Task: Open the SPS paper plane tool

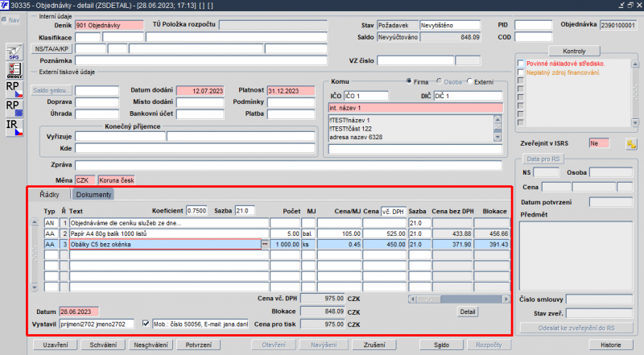Action: tap(14, 52)
